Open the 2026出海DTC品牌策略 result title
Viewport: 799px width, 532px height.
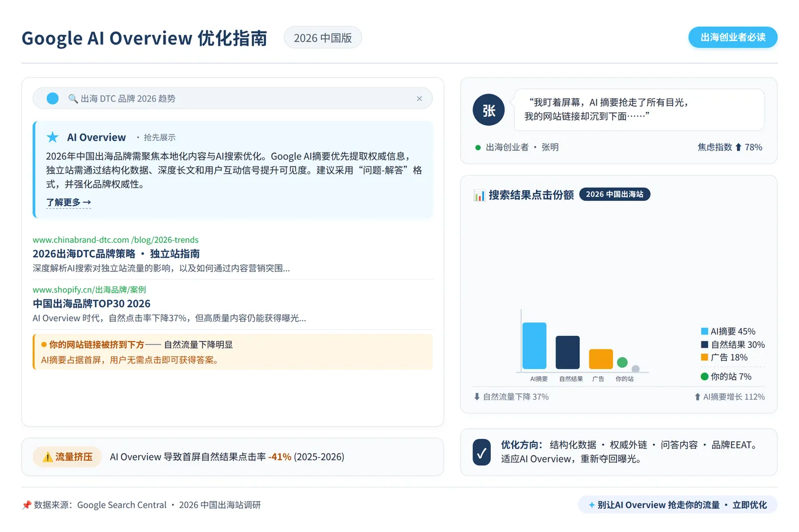[116, 254]
